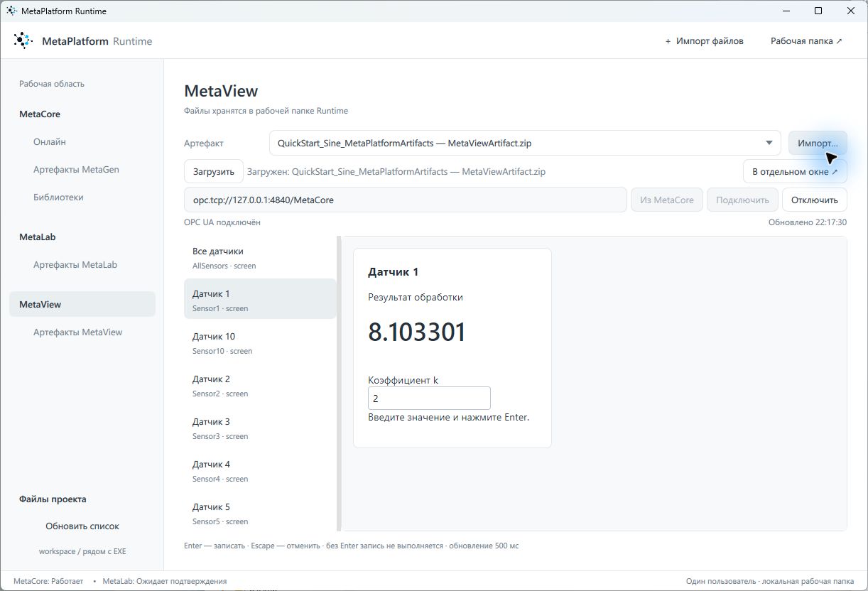Select Датчик 2 in screen list
This screenshot has height=591, width=868.
pyautogui.click(x=260, y=386)
